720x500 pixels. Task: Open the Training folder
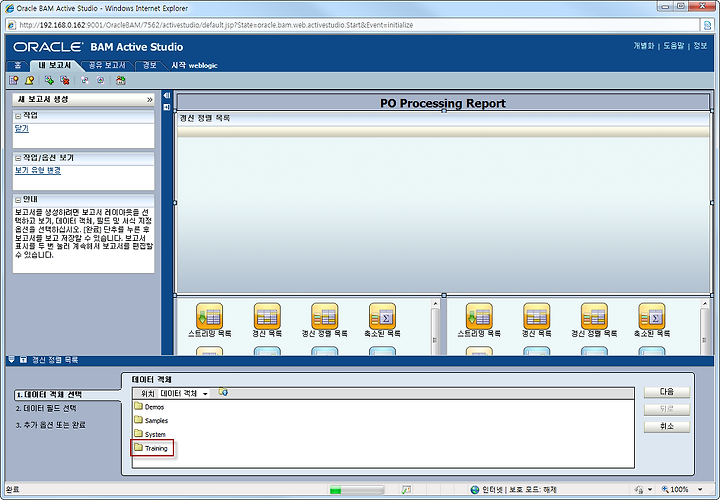tap(151, 448)
